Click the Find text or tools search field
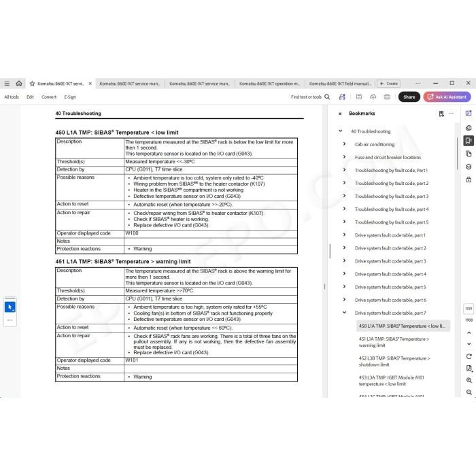 click(x=306, y=97)
